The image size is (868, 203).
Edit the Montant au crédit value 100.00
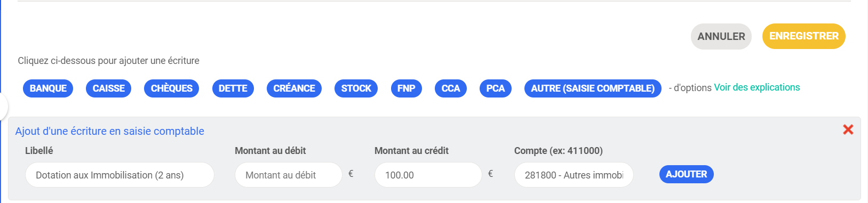428,175
